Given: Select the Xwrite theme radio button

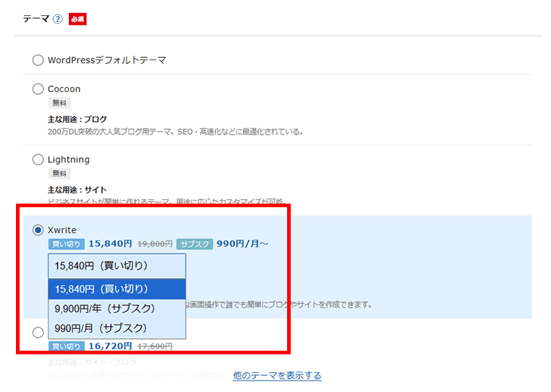Looking at the screenshot, I should click(38, 230).
